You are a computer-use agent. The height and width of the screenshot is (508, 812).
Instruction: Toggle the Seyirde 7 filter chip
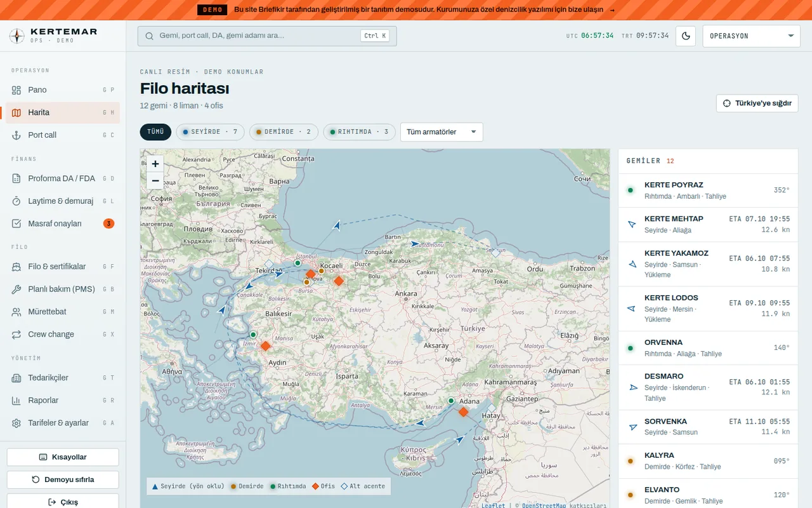point(210,132)
